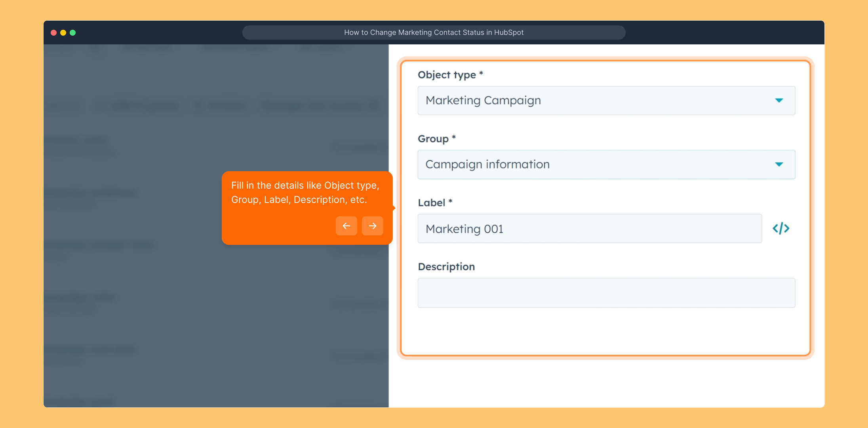This screenshot has height=428, width=868.
Task: Click the Label field heading text
Action: [432, 203]
